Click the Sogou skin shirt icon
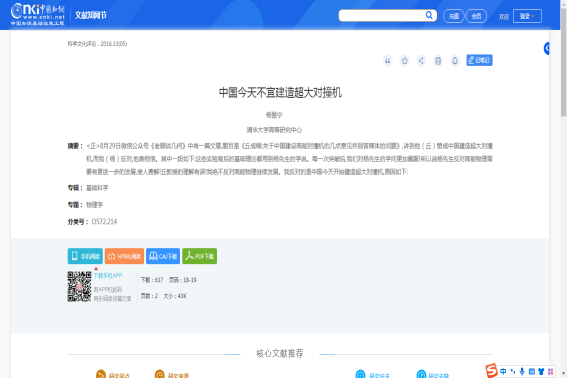The image size is (567, 378). click(x=541, y=371)
